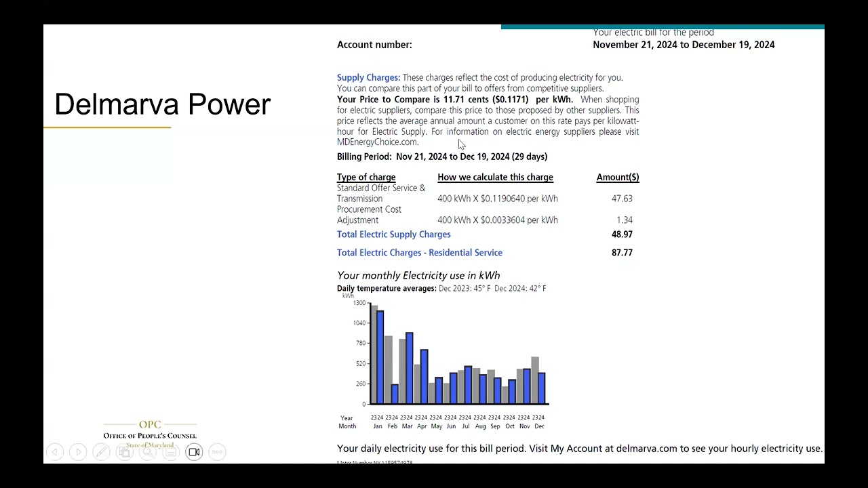Click the Standard Offer Service & Transmission label

coord(381,193)
